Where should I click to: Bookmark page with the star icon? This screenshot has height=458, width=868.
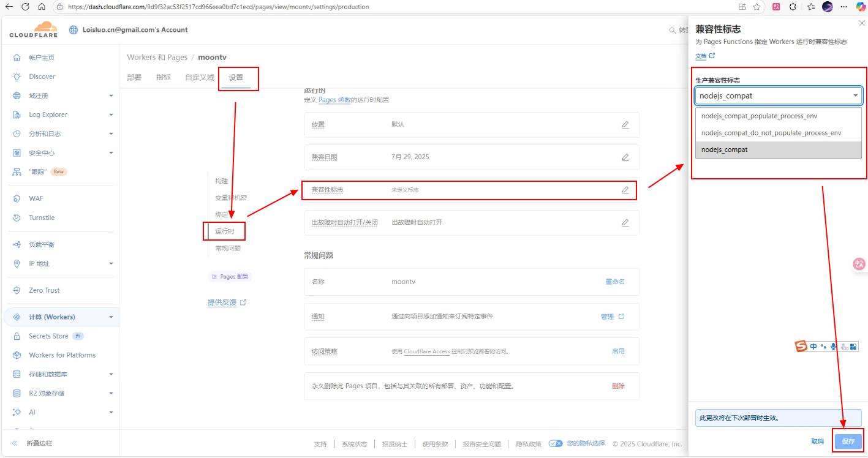click(x=757, y=7)
